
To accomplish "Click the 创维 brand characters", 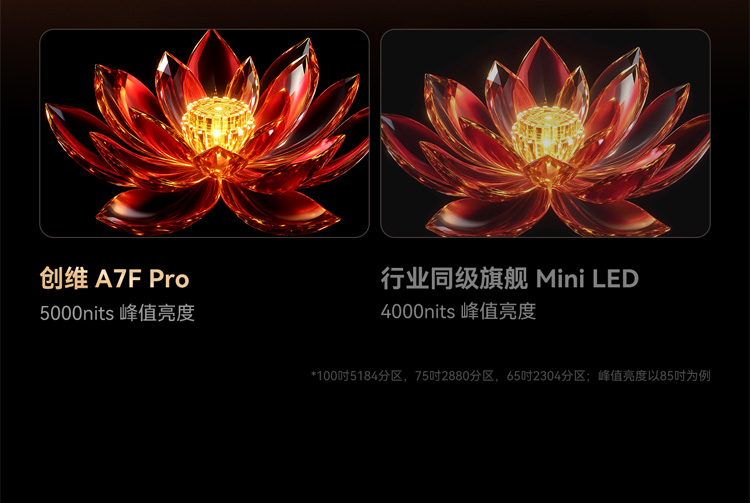I will coord(64,278).
